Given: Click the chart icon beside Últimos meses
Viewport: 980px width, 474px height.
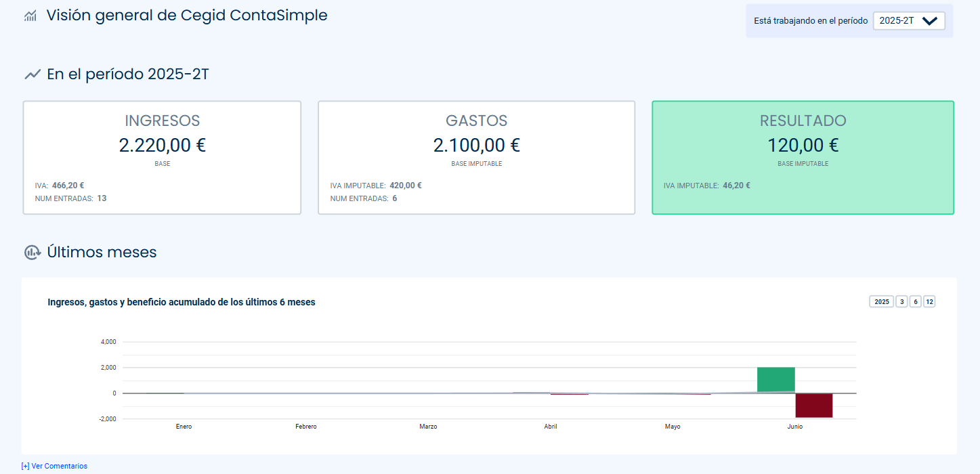Looking at the screenshot, I should click(x=33, y=253).
